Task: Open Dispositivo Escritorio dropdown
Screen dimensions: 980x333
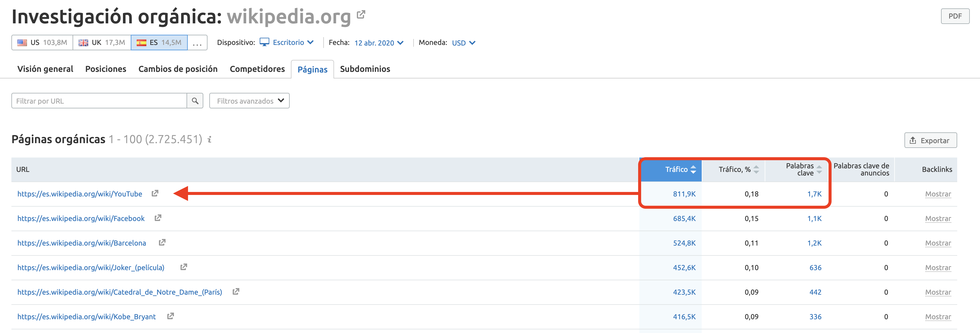Action: pos(286,43)
